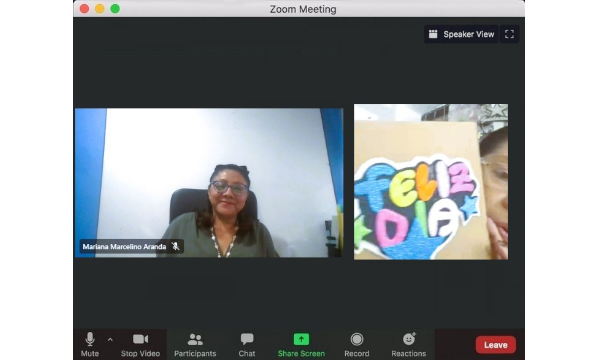
Task: Click the grid icon beside Speaker View
Action: (433, 34)
